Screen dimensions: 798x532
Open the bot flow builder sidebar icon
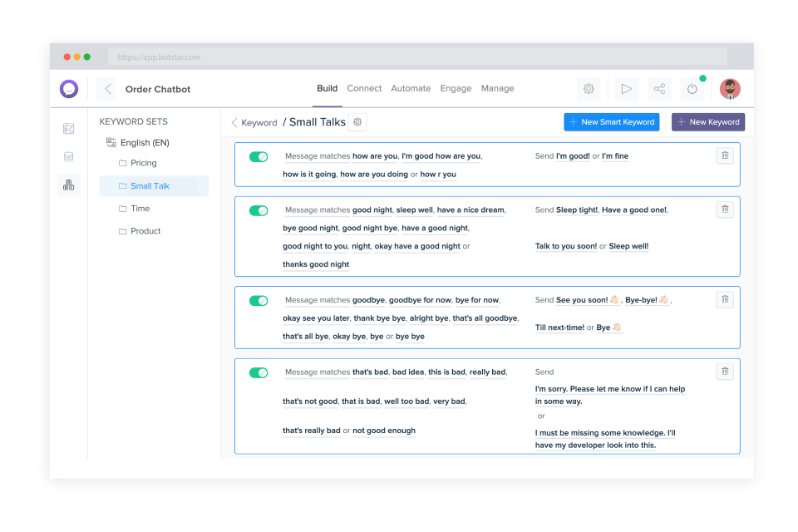68,129
